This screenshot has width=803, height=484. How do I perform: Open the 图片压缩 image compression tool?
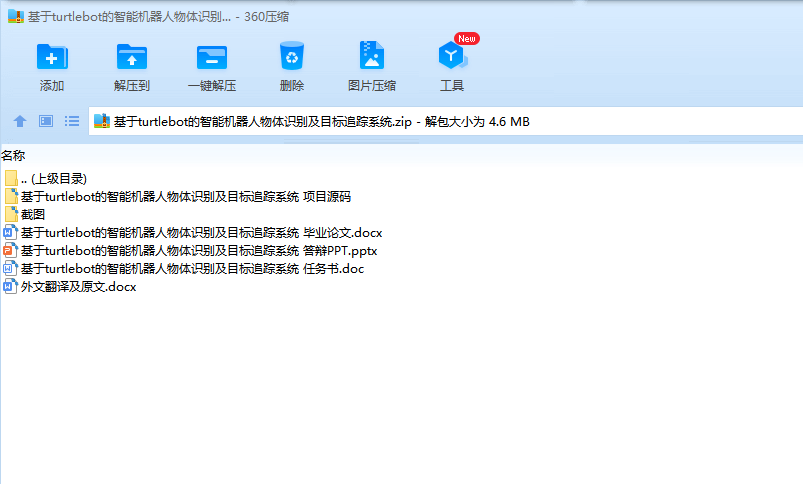[372, 55]
